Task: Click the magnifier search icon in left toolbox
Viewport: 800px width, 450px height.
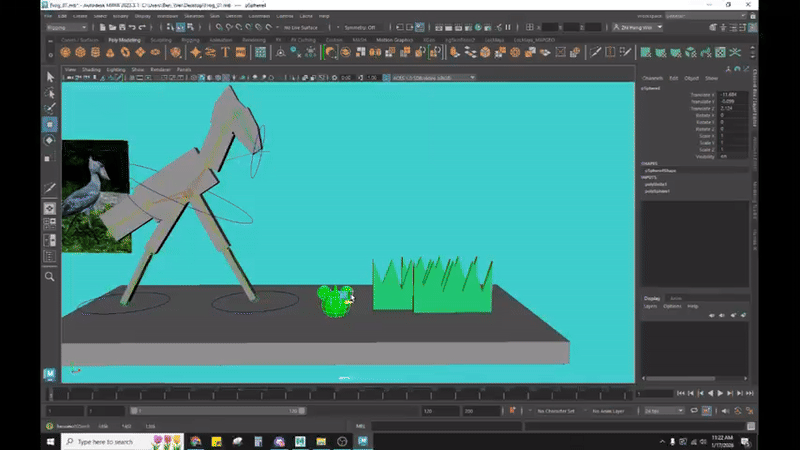Action: click(x=50, y=277)
